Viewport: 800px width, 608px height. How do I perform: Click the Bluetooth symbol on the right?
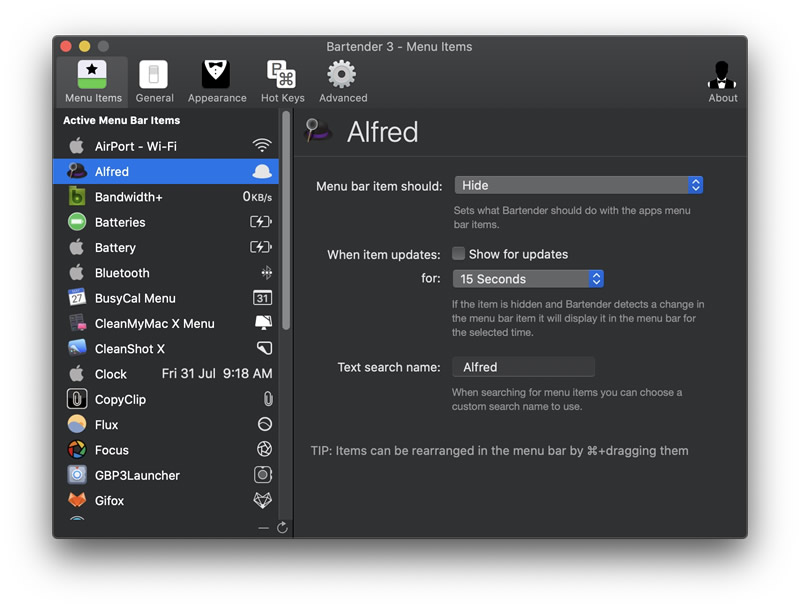coord(266,273)
